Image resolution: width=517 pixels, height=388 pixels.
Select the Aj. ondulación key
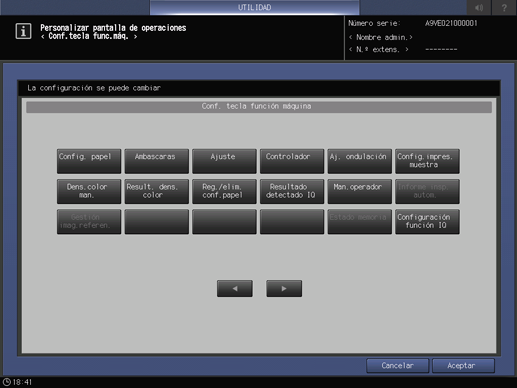[360, 161]
